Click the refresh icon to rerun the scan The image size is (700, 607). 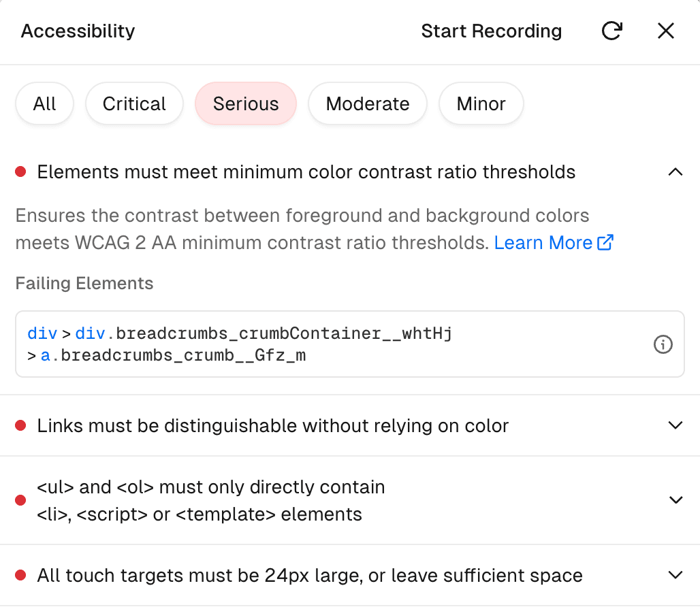tap(611, 31)
